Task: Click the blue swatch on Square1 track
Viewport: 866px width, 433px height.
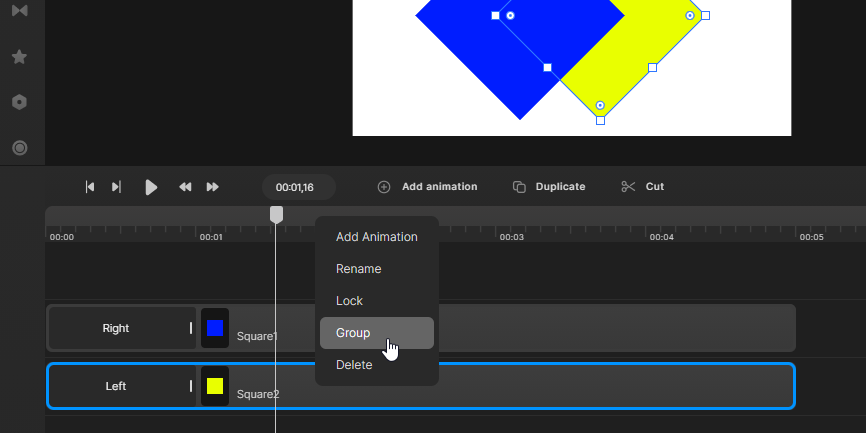Action: (215, 328)
